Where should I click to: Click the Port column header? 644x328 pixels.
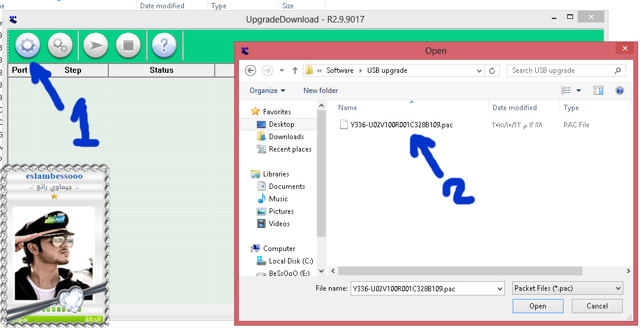click(x=20, y=70)
